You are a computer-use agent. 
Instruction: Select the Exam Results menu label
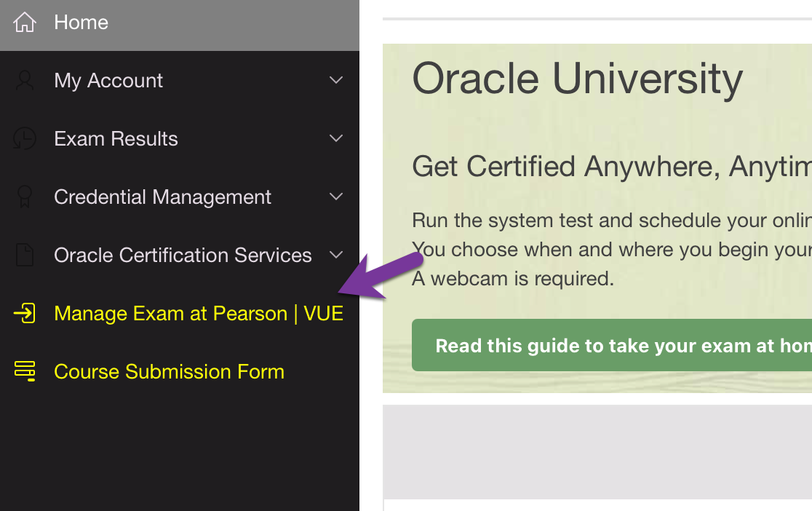click(116, 138)
